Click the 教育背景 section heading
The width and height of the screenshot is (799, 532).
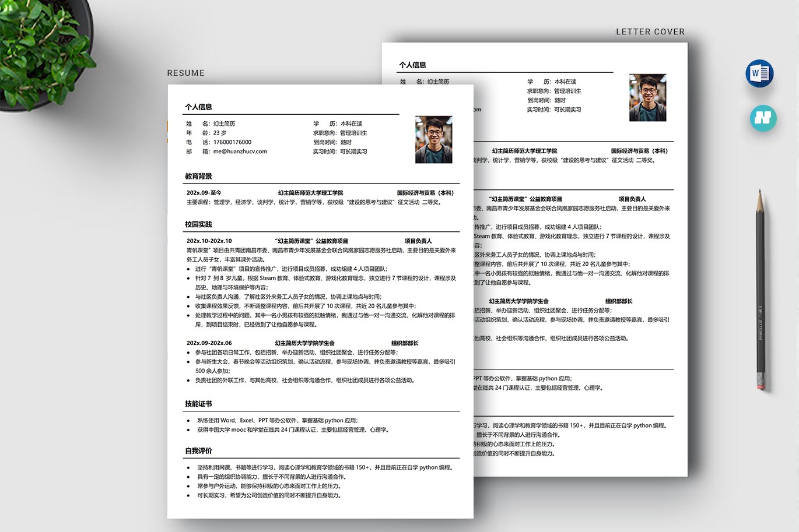[x=198, y=177]
